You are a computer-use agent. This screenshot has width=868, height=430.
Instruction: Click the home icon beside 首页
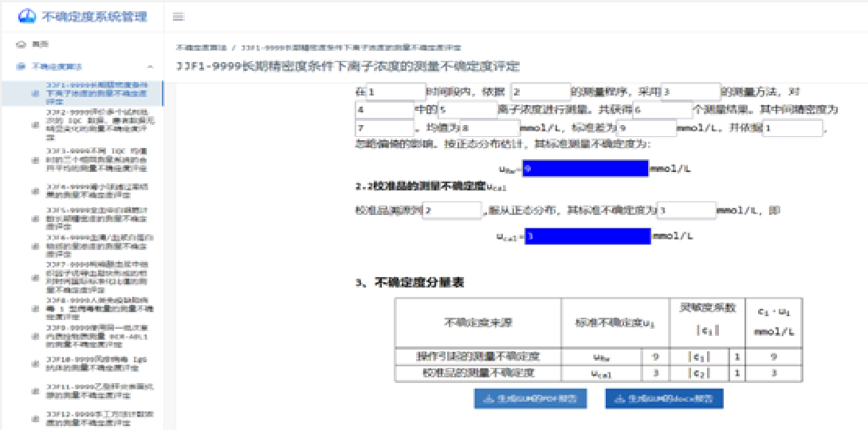pyautogui.click(x=21, y=45)
